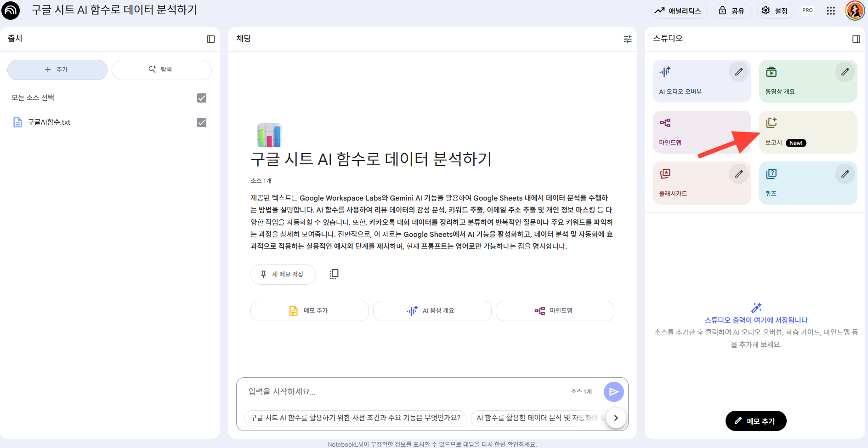Customize 퀴즈 with pencil icon
The image size is (868, 448).
pyautogui.click(x=845, y=174)
